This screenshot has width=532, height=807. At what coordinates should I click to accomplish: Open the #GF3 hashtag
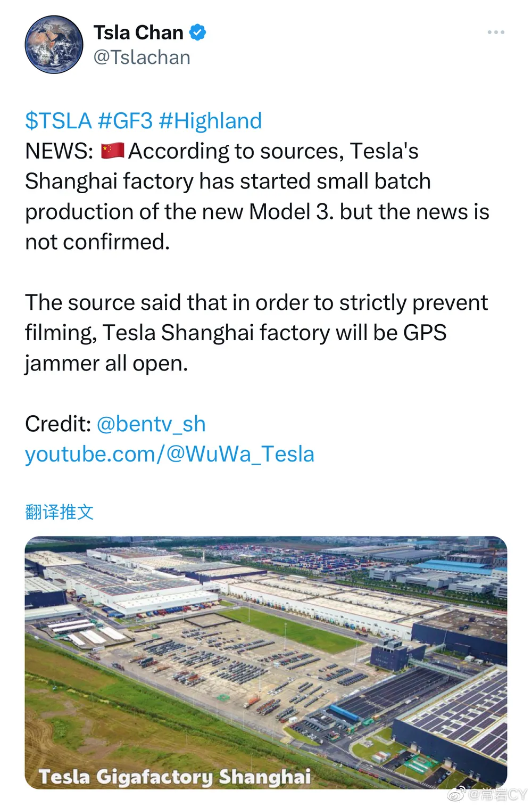(x=126, y=121)
